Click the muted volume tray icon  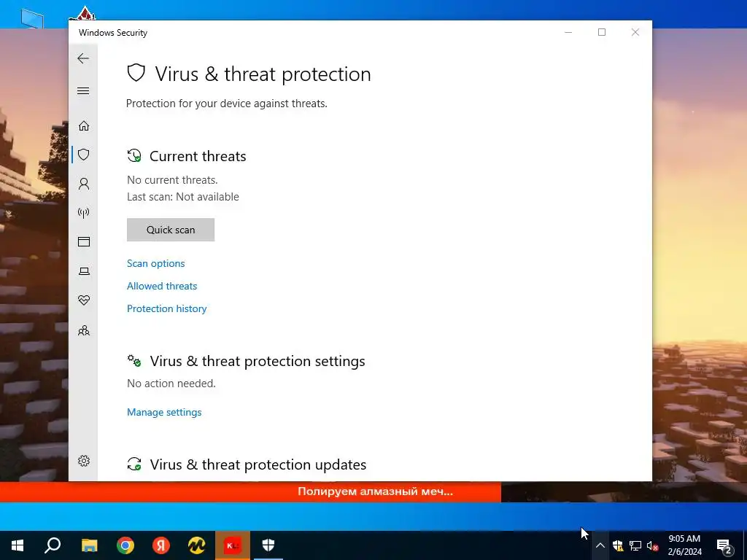click(x=653, y=545)
